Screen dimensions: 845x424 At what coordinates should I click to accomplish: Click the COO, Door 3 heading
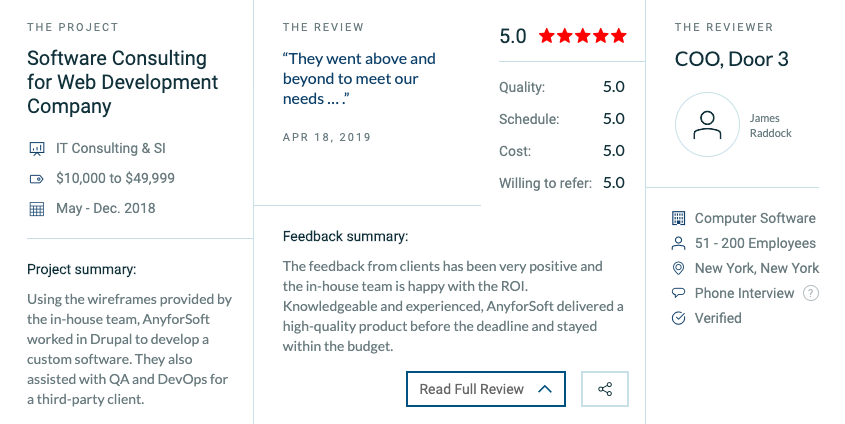[731, 59]
